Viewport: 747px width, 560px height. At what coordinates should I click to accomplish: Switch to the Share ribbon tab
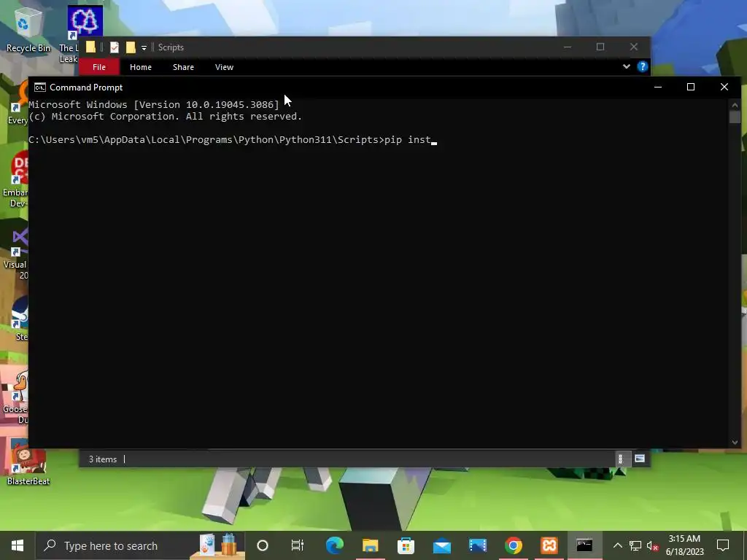pos(183,67)
